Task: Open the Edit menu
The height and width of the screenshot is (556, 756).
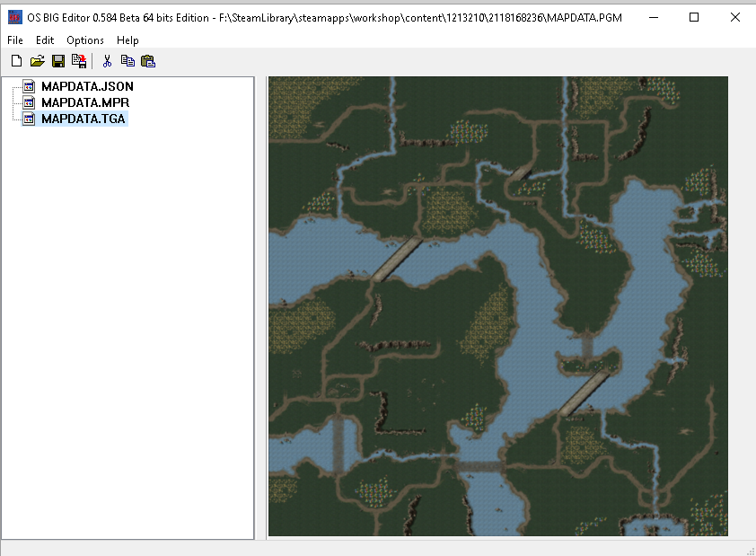Action: (x=45, y=40)
